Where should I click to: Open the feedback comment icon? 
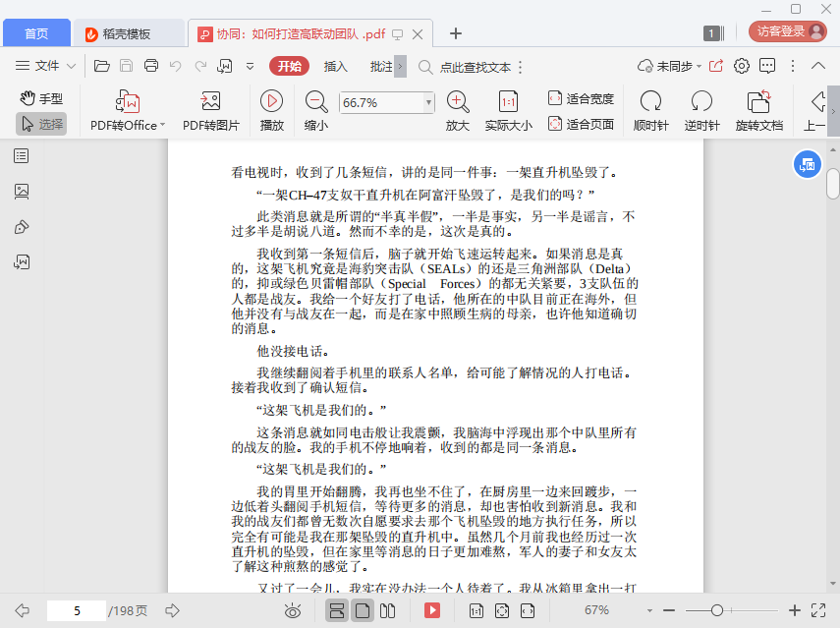(767, 66)
